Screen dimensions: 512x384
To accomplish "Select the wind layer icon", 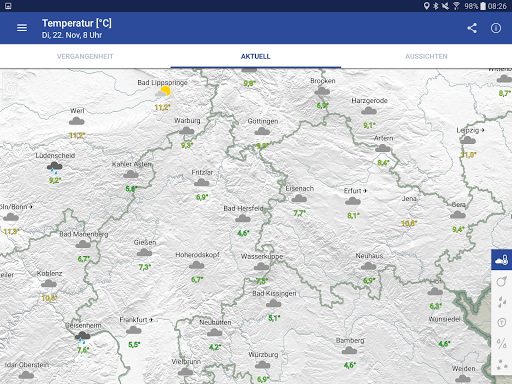I will (502, 281).
